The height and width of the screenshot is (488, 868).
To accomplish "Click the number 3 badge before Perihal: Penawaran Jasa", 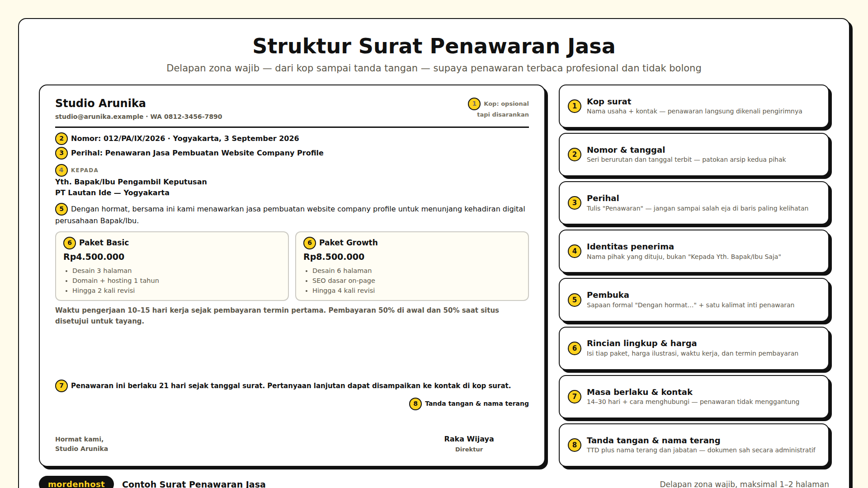I will click(x=61, y=153).
